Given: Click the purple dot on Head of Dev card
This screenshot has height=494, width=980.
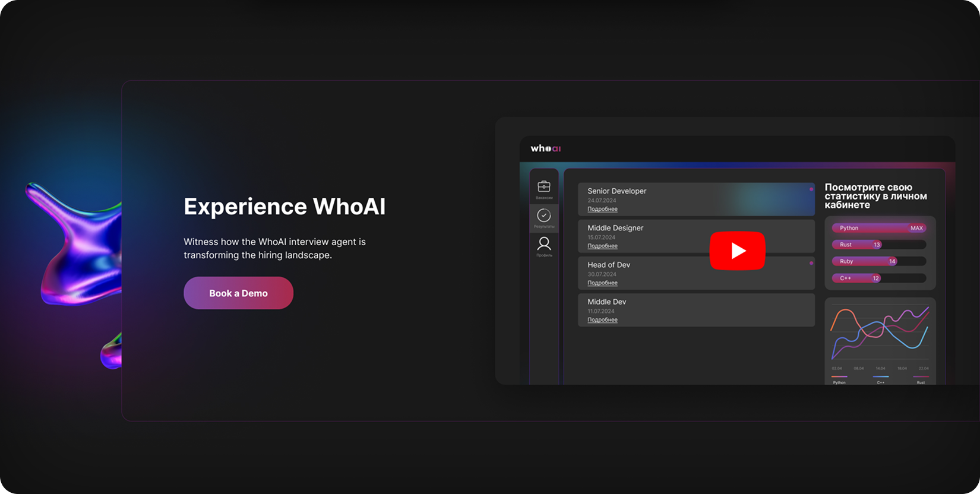Looking at the screenshot, I should pyautogui.click(x=811, y=263).
